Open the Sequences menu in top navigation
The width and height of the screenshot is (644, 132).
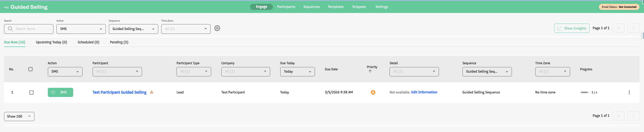click(x=311, y=7)
